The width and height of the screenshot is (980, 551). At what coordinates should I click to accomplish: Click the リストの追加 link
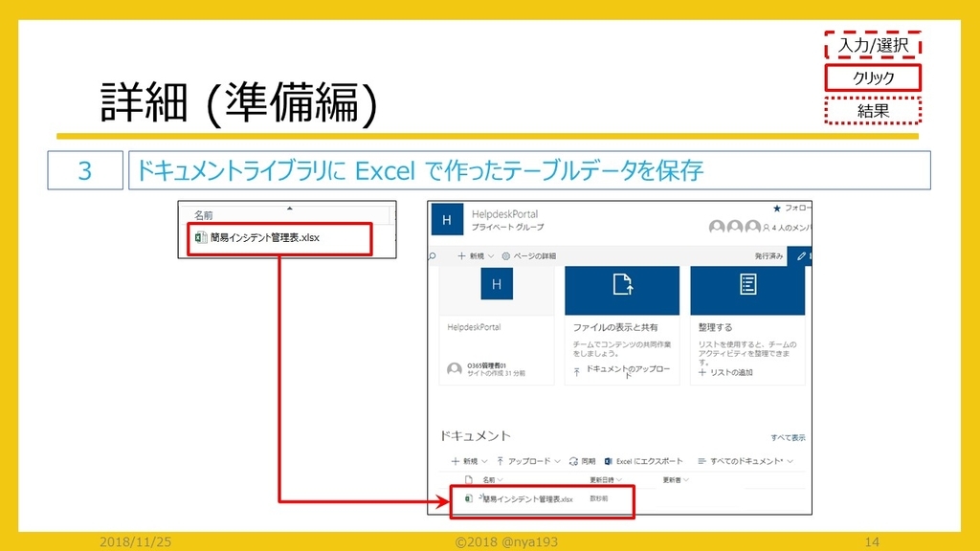725,372
